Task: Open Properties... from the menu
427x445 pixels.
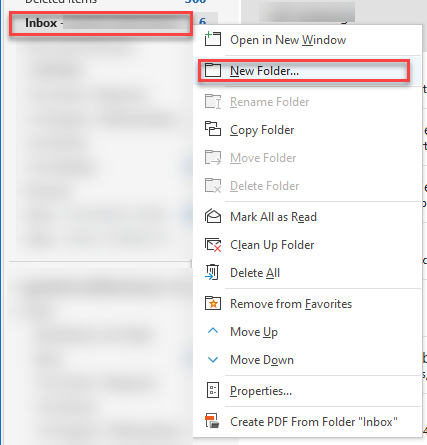Action: point(261,391)
